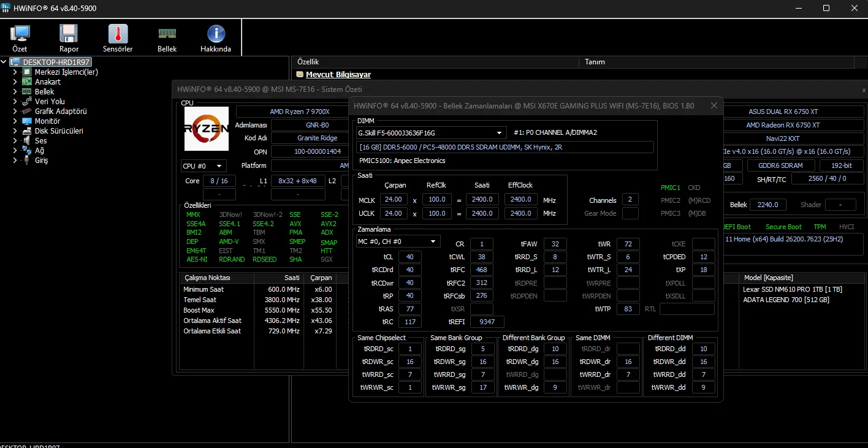Expand the Merkezi İşlemci(ler) tree node
Viewport: 868px width, 448px height.
15,72
